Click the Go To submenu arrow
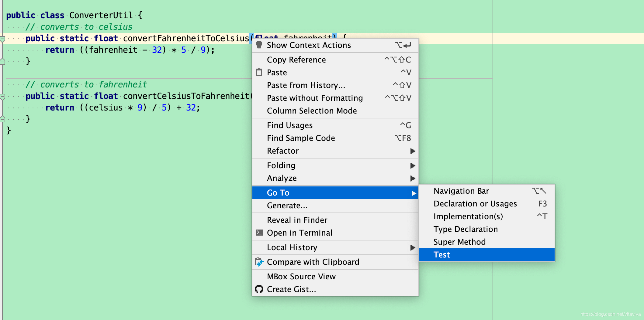The width and height of the screenshot is (644, 320). [x=414, y=193]
